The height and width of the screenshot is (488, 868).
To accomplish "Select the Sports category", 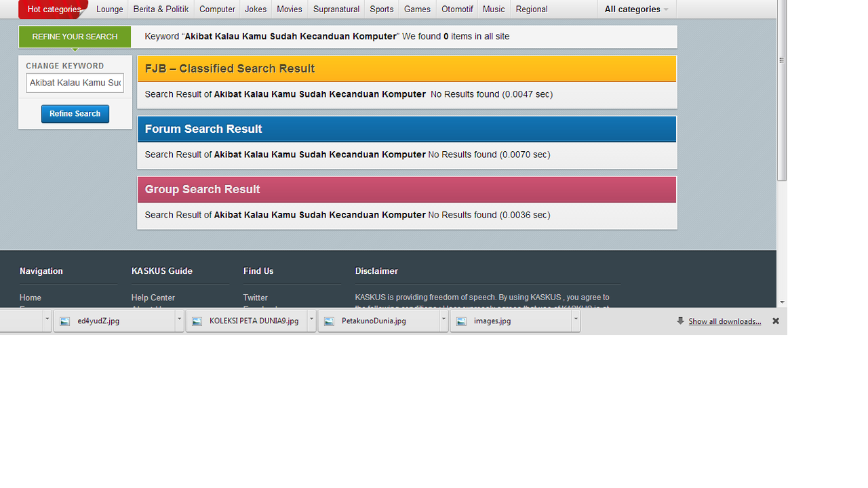I will [x=382, y=9].
